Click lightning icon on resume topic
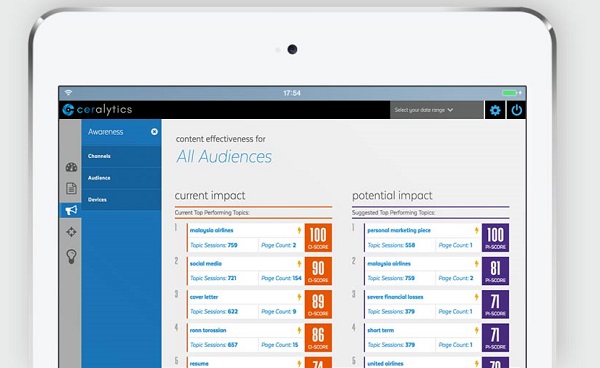Image resolution: width=600 pixels, height=368 pixels. pyautogui.click(x=299, y=363)
